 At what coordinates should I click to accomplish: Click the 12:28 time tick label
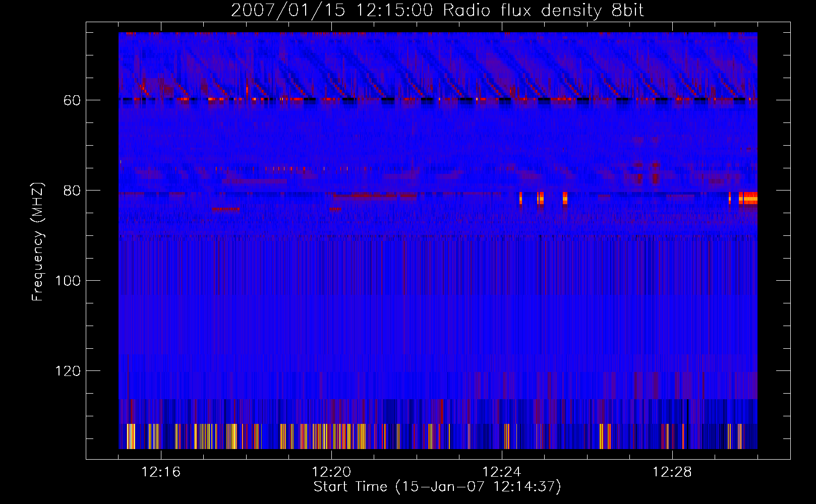point(672,472)
